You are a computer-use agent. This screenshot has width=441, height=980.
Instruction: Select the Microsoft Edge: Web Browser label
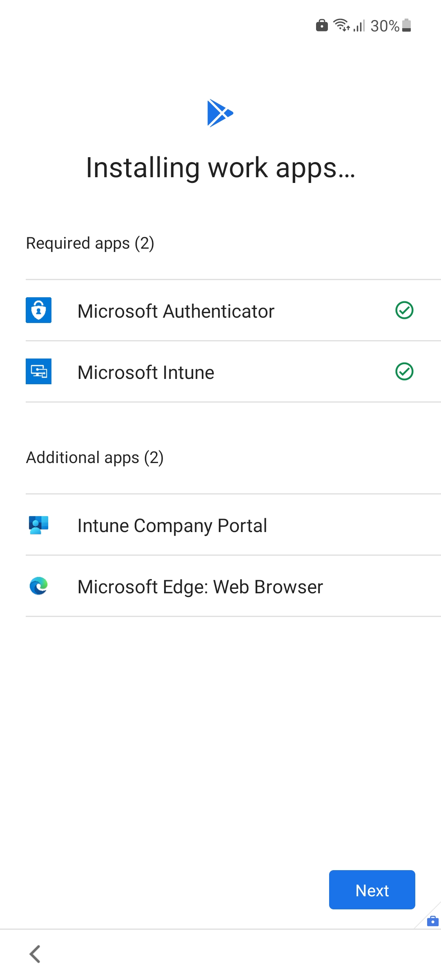coord(200,587)
